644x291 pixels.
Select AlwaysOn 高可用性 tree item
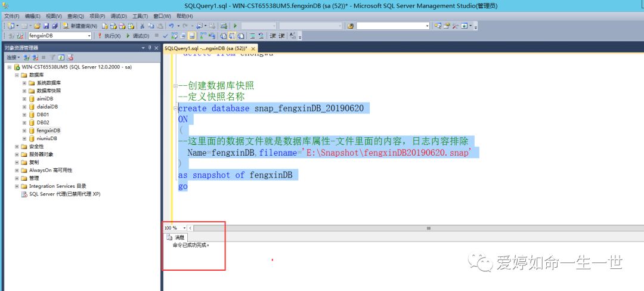coord(51,170)
